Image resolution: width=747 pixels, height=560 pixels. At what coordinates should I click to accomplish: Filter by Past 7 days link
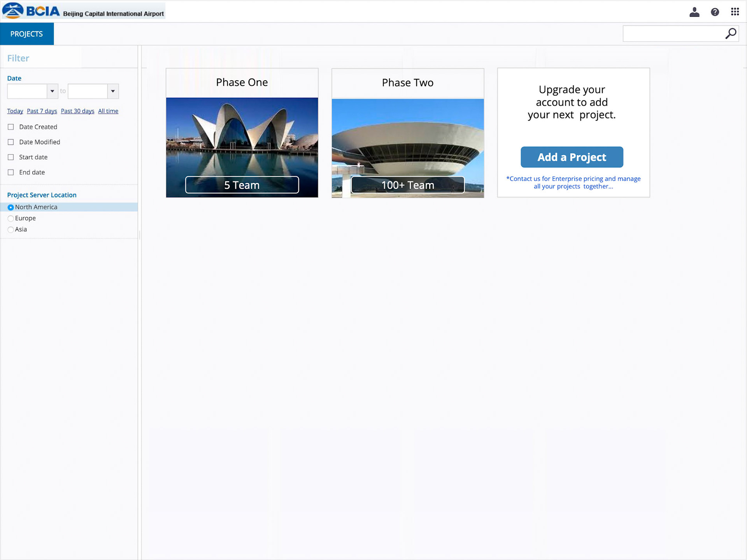point(42,111)
